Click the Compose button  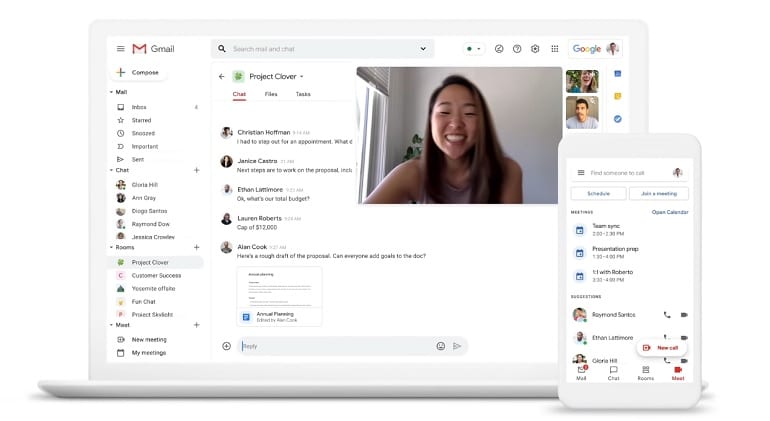click(x=138, y=72)
